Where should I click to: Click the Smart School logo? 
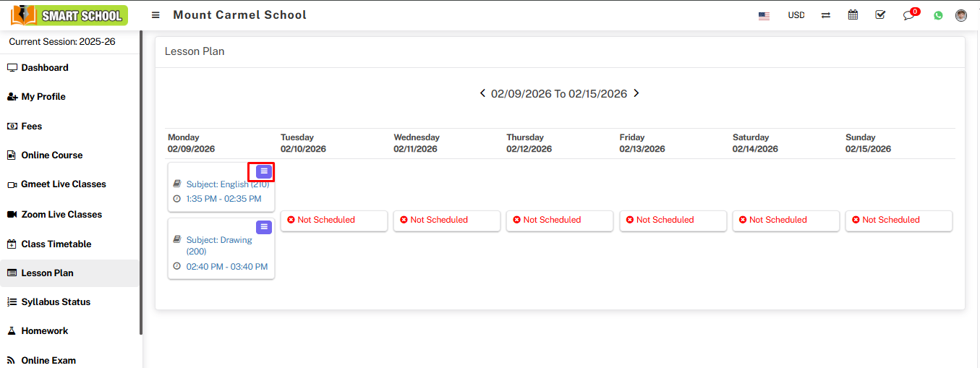[x=69, y=15]
